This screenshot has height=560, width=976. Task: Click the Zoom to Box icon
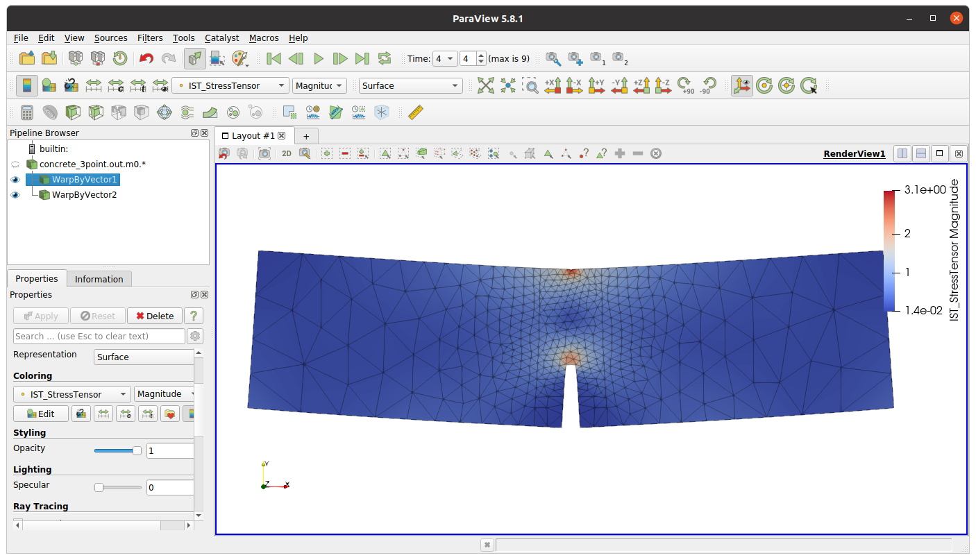(530, 85)
